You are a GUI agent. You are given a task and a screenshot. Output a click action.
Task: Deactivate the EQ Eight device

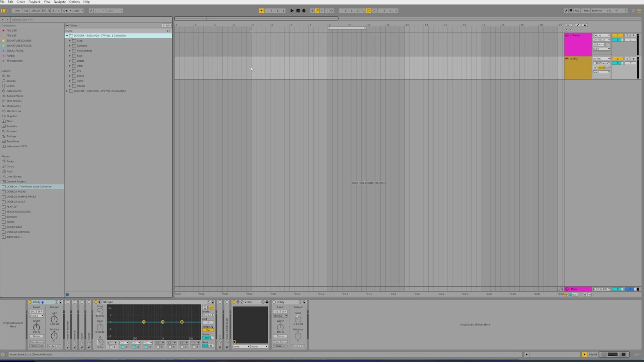pos(96,302)
